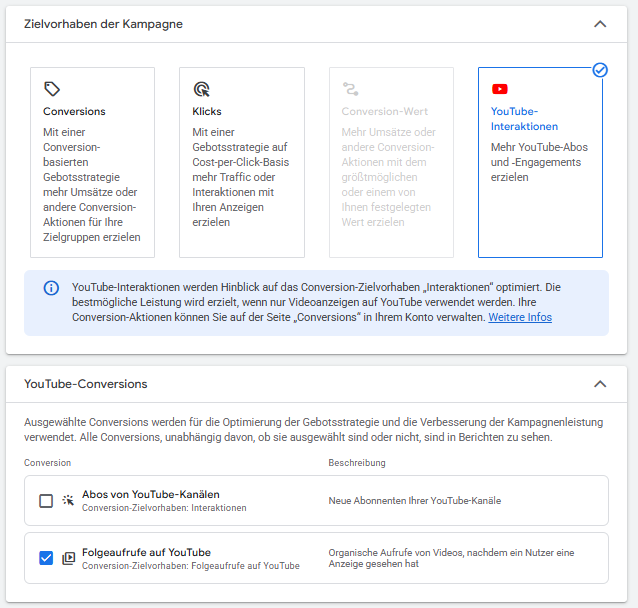638x608 pixels.
Task: Click the Abos von YouTube-Kanälen label
Action: (x=151, y=494)
